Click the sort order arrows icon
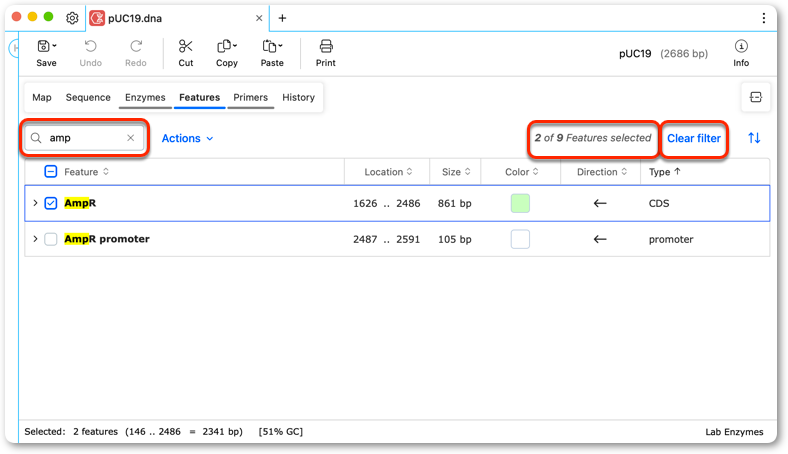Image resolution: width=788 pixels, height=454 pixels. (x=754, y=138)
